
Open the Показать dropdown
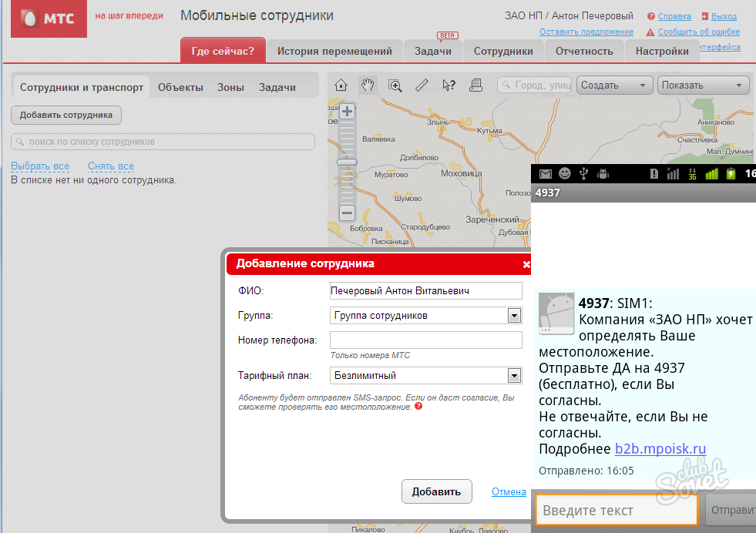point(703,85)
